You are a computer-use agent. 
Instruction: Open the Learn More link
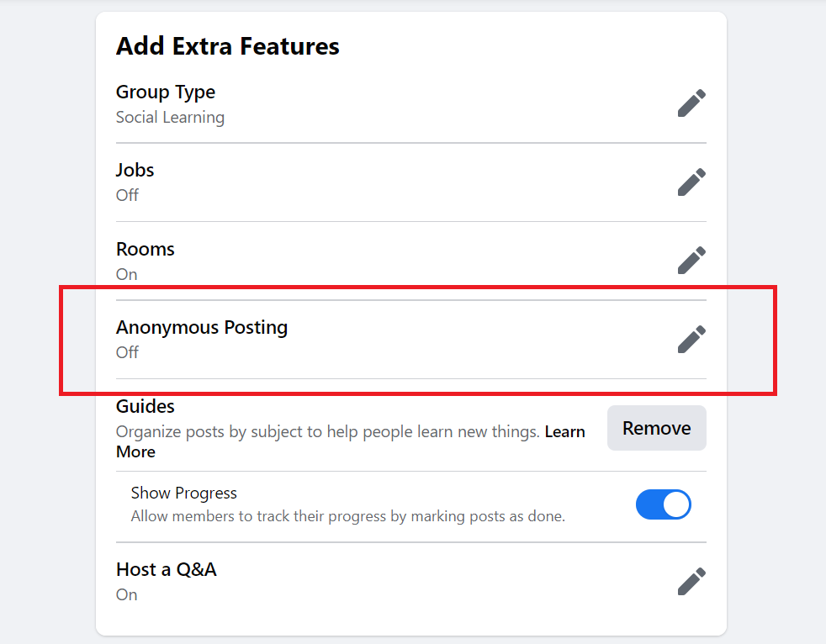click(x=564, y=432)
